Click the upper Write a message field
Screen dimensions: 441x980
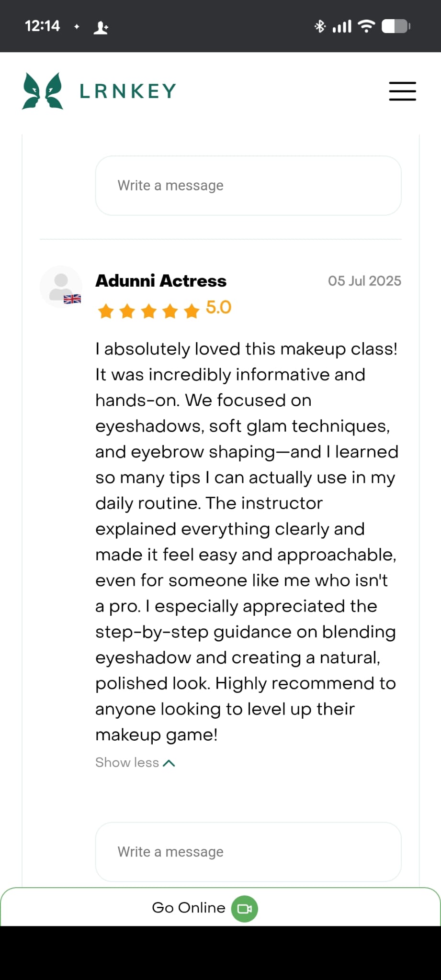click(248, 186)
